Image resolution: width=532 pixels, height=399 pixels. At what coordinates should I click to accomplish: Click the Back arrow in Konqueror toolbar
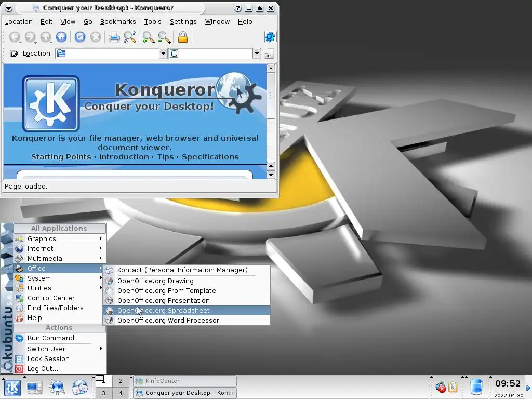click(x=15, y=37)
